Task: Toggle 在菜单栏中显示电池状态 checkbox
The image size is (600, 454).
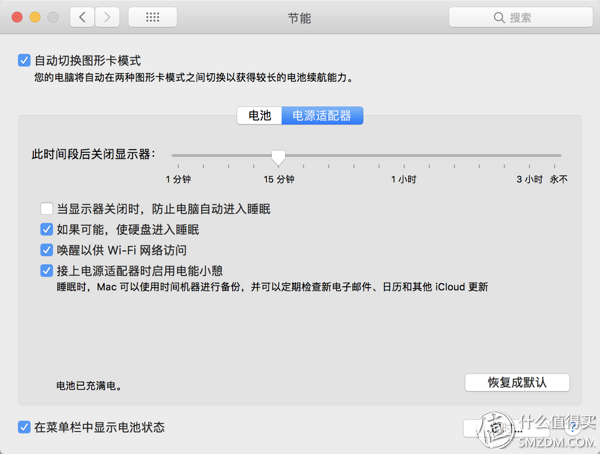Action: [24, 427]
